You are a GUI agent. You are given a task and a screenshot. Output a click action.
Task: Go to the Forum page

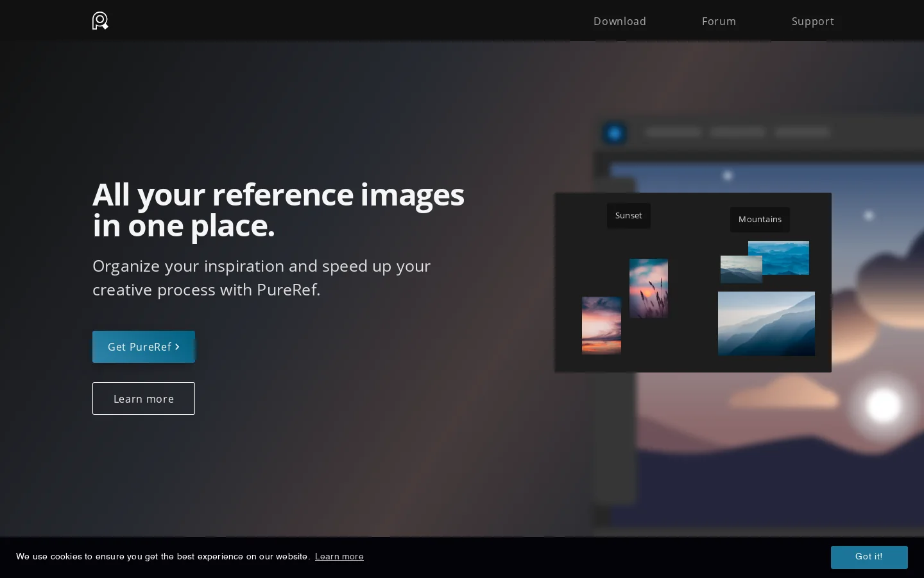coord(719,21)
